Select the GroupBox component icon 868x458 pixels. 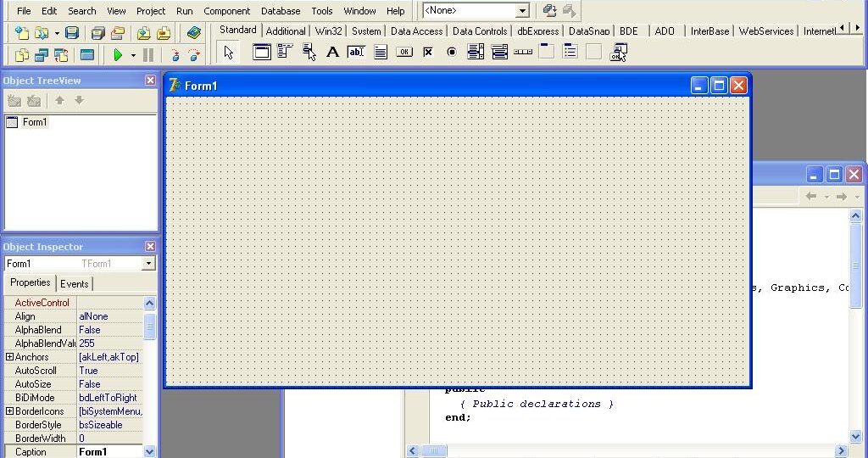[x=547, y=52]
